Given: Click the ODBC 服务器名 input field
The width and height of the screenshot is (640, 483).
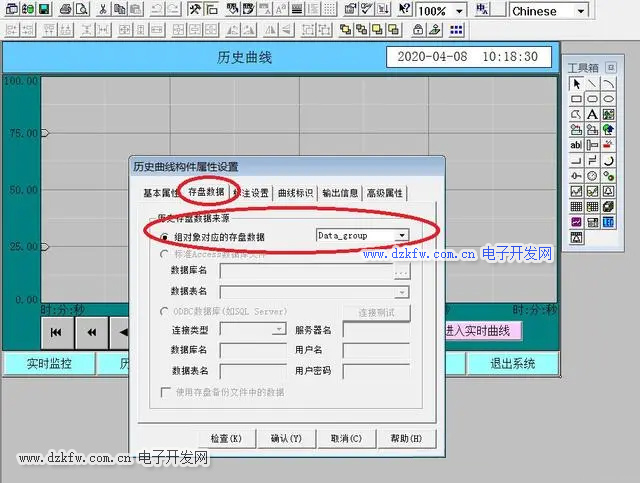Looking at the screenshot, I should point(376,329).
